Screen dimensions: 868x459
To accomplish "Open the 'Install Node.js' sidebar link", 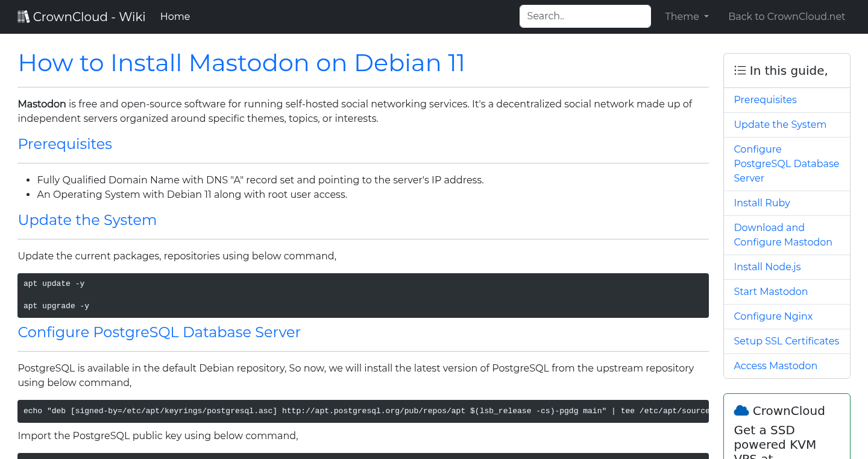I will click(767, 267).
